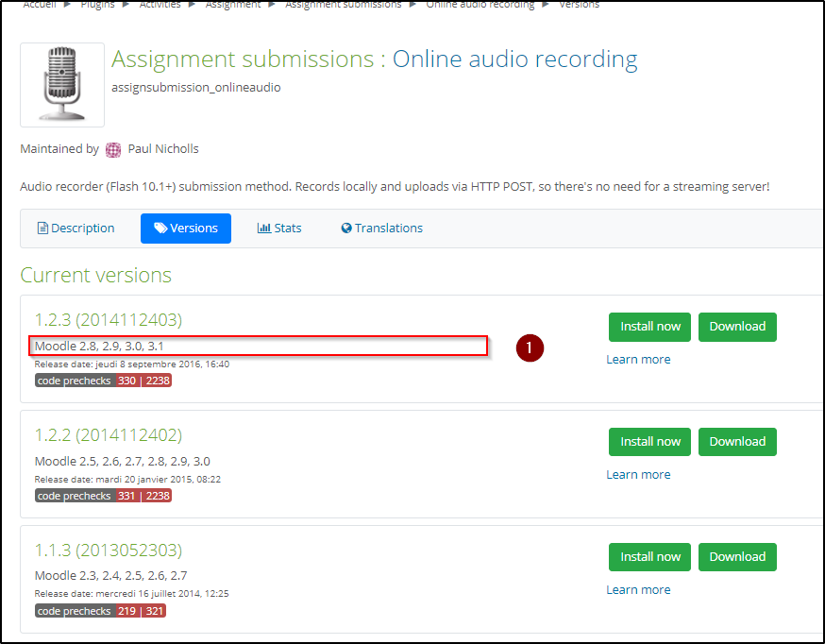
Task: Open Learn more for version 1.2.3
Action: (638, 359)
